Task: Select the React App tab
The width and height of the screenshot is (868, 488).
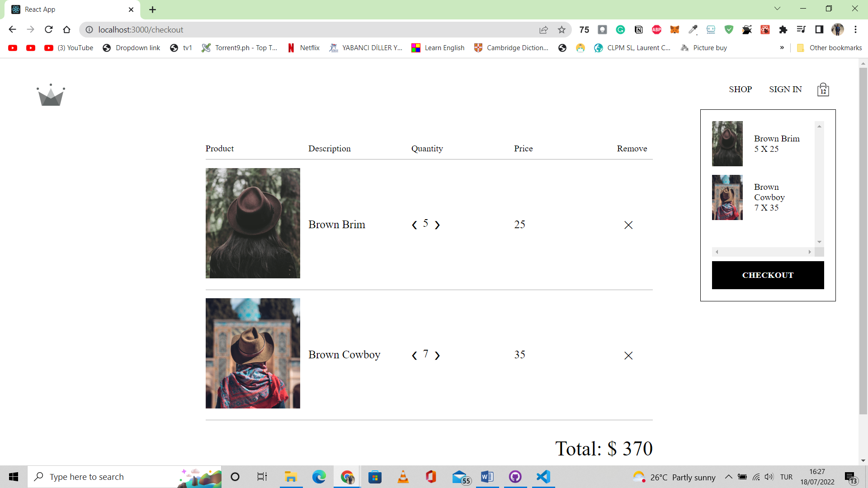Action: [72, 9]
